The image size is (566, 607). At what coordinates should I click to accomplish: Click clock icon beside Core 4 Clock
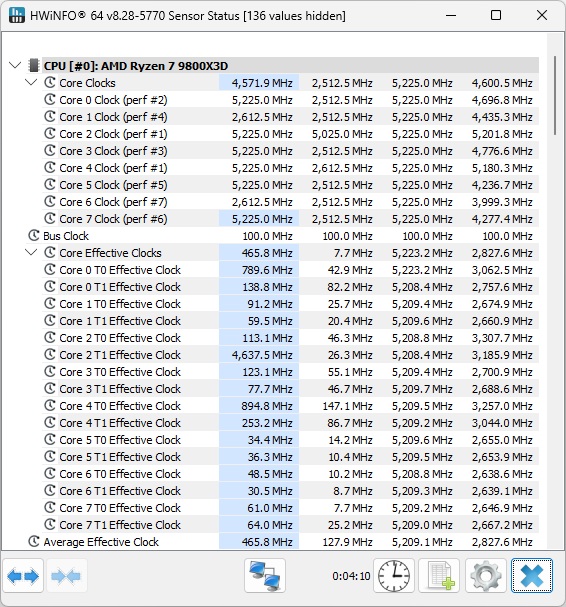[x=50, y=168]
